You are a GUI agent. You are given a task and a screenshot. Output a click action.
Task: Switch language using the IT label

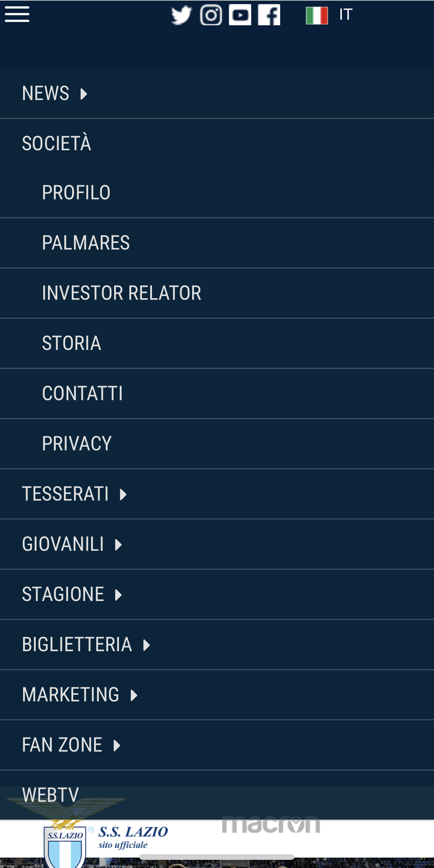pyautogui.click(x=346, y=15)
